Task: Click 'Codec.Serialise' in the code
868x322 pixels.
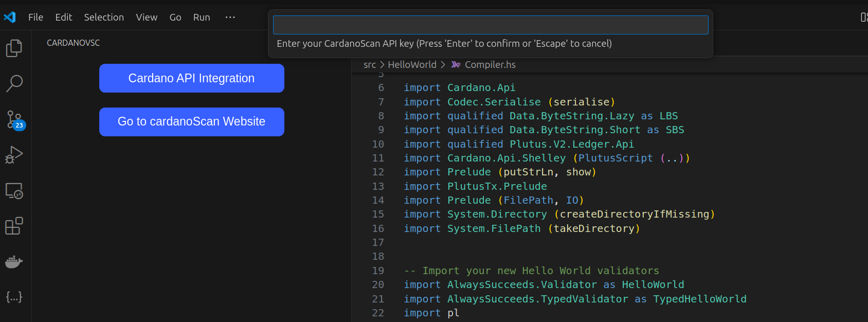Action: coord(494,102)
